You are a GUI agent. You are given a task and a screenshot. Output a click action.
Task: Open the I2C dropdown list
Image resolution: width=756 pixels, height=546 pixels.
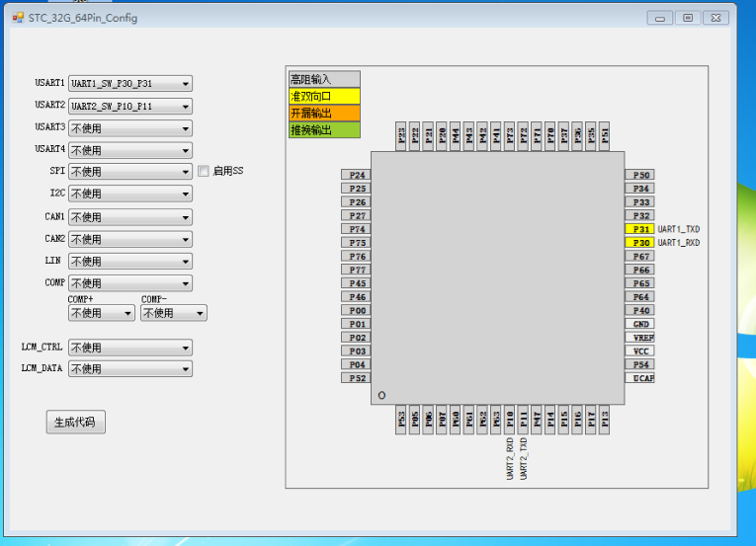coord(129,194)
